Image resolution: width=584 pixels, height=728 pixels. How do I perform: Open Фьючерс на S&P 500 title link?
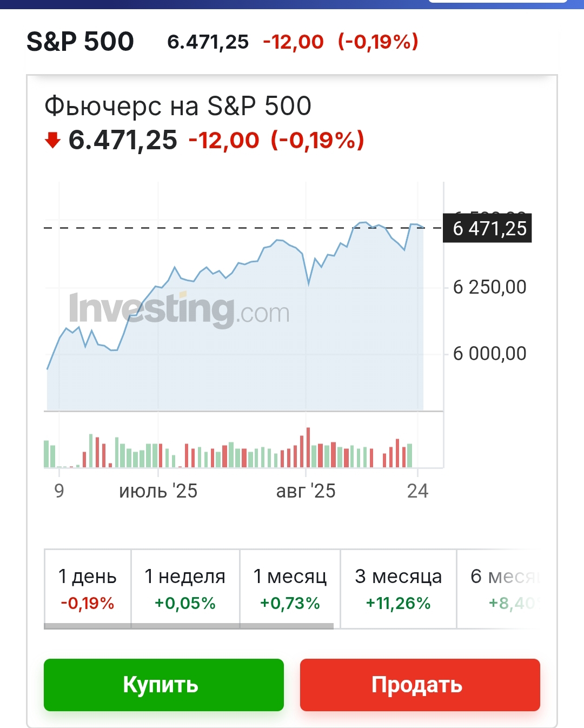tap(178, 106)
